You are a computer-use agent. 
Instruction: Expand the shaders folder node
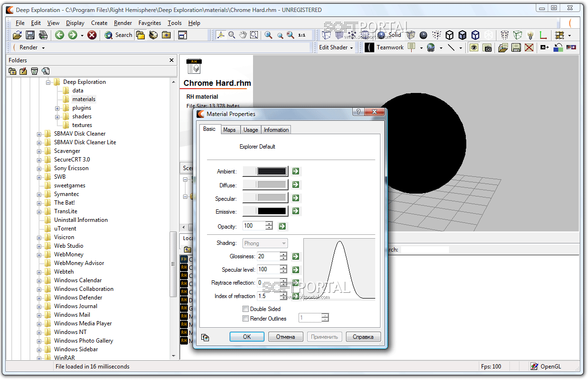click(x=58, y=116)
